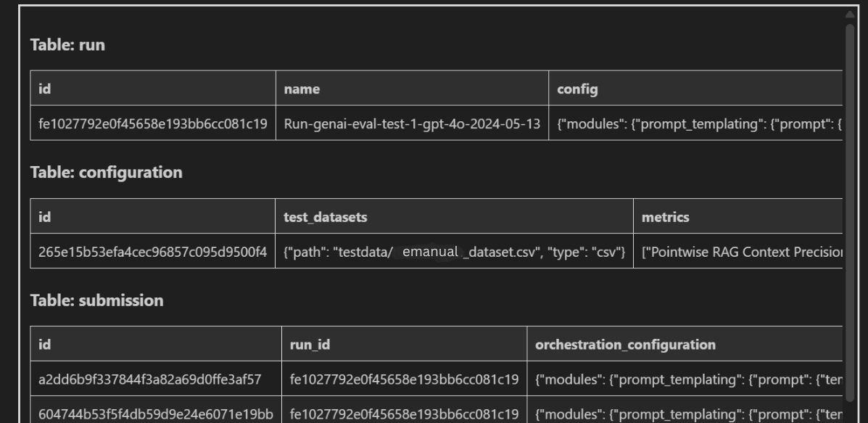The height and width of the screenshot is (423, 868).
Task: Click the Pointwise RAG Context Precision cell
Action: (x=738, y=251)
